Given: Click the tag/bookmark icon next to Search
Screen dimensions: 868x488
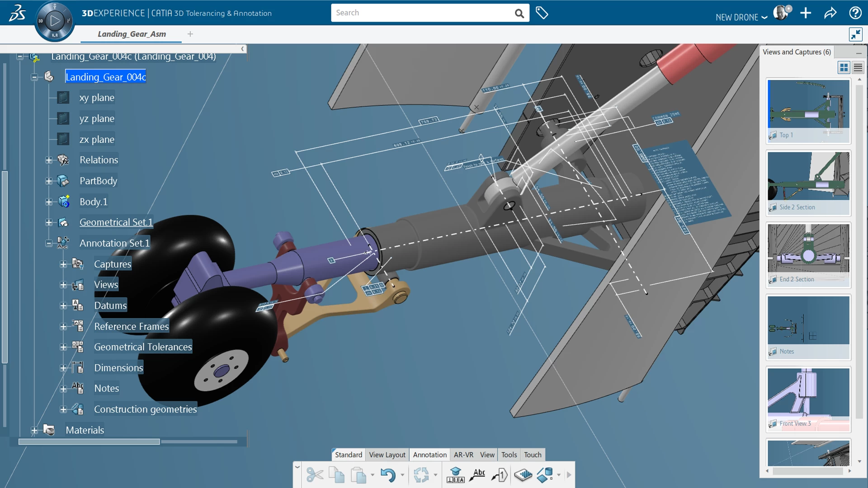Looking at the screenshot, I should pyautogui.click(x=542, y=13).
